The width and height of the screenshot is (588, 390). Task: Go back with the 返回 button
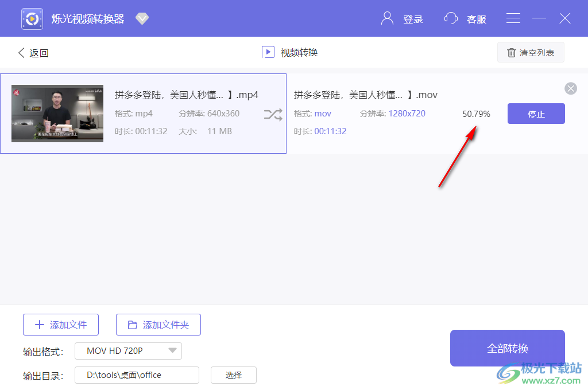33,53
